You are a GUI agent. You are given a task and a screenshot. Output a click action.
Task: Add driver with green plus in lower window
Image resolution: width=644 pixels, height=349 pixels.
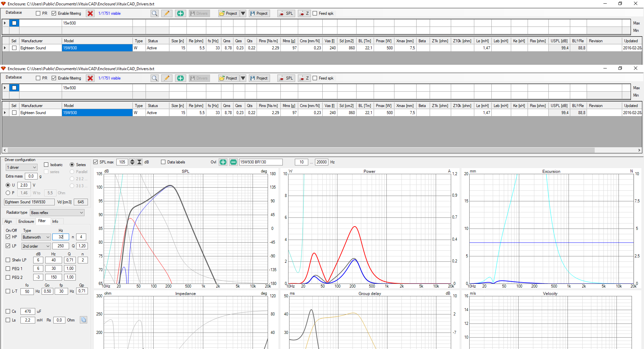[180, 78]
